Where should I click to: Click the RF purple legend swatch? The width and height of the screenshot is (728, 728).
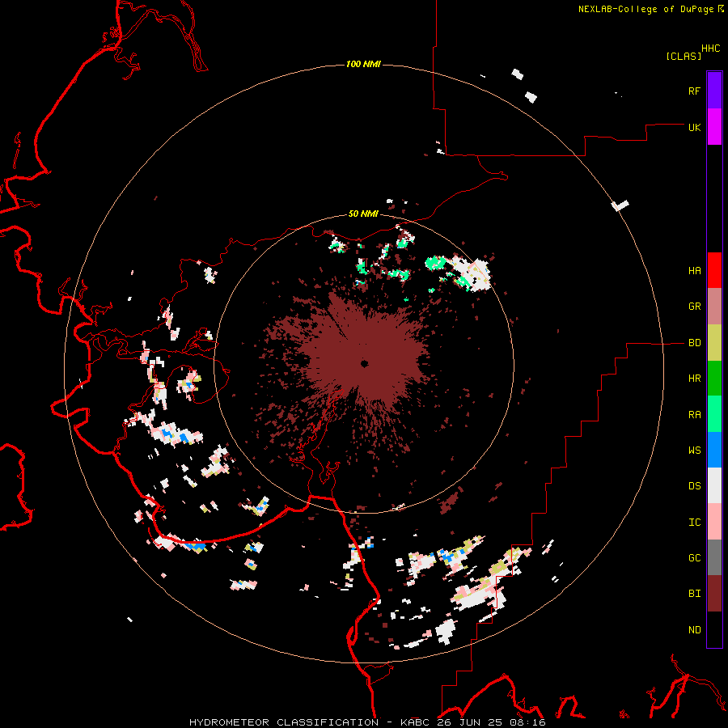(x=714, y=91)
